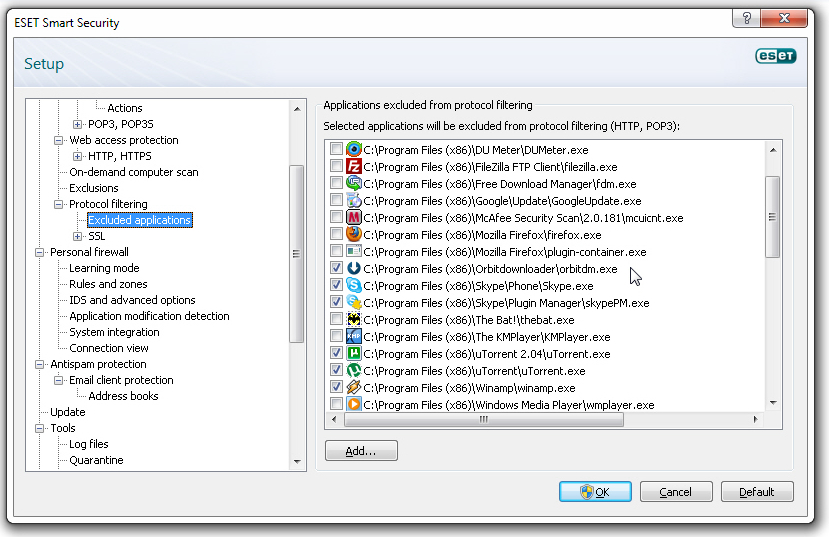Click the plugin-container.exe icon

(x=354, y=251)
